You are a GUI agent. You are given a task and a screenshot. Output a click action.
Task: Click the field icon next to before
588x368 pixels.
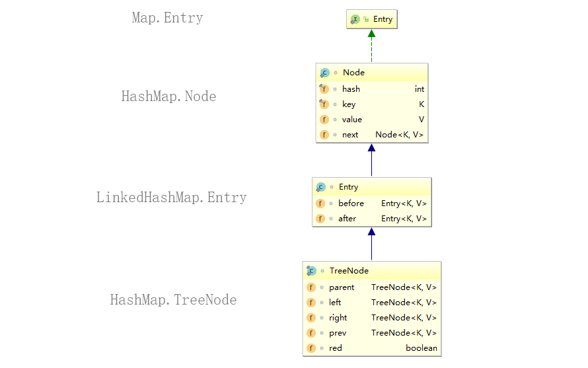(320, 203)
